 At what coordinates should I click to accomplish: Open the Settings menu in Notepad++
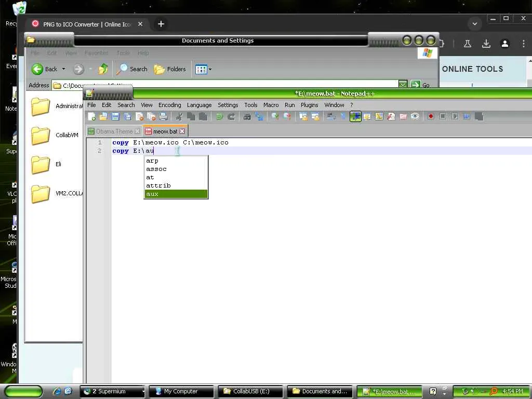pos(228,105)
